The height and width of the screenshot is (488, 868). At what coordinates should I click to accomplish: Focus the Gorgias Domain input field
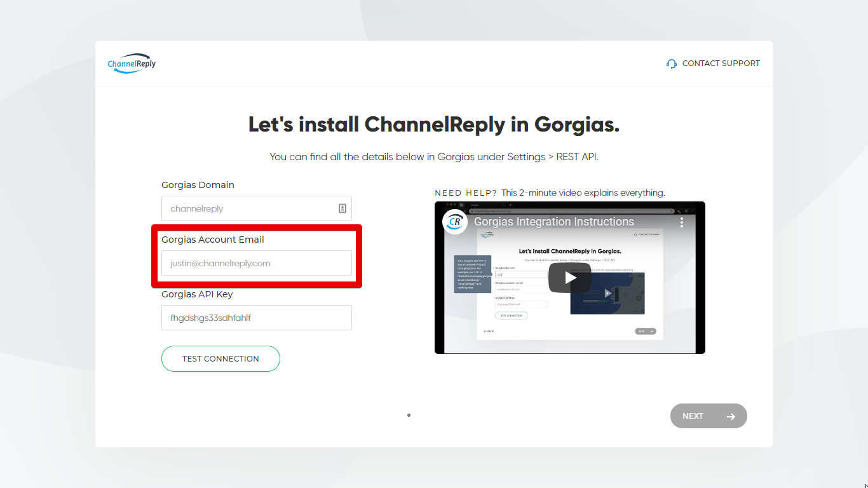pos(257,208)
